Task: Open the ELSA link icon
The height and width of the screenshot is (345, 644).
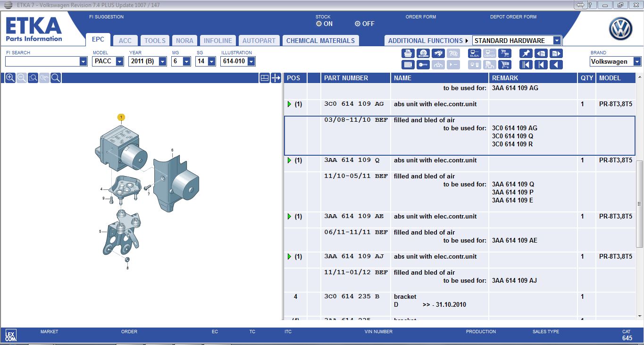Action: [475, 53]
